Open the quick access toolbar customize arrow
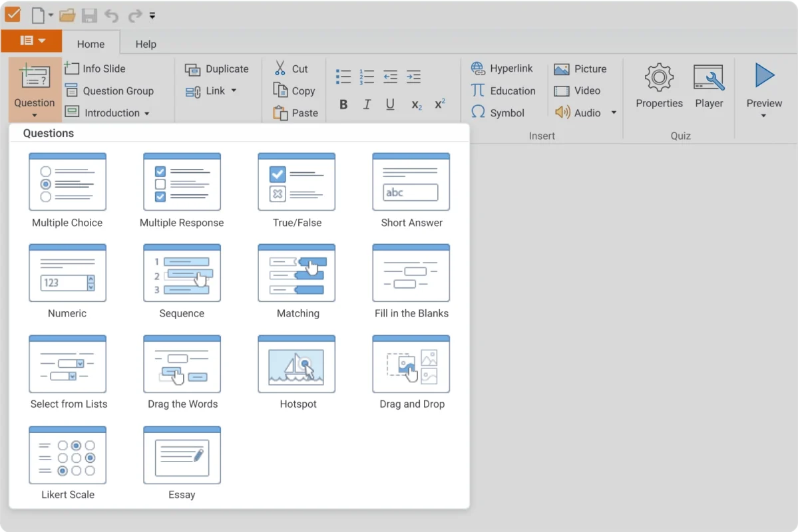The image size is (798, 532). (152, 16)
